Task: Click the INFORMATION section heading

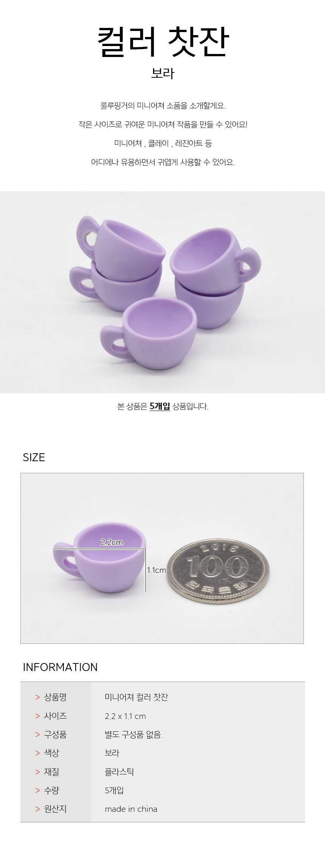Action: pyautogui.click(x=60, y=667)
